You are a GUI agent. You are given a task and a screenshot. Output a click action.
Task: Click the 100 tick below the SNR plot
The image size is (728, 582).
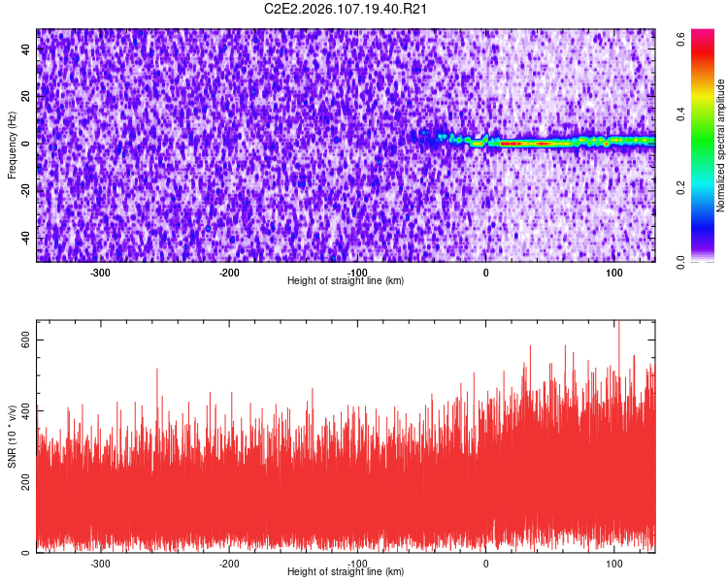point(613,563)
